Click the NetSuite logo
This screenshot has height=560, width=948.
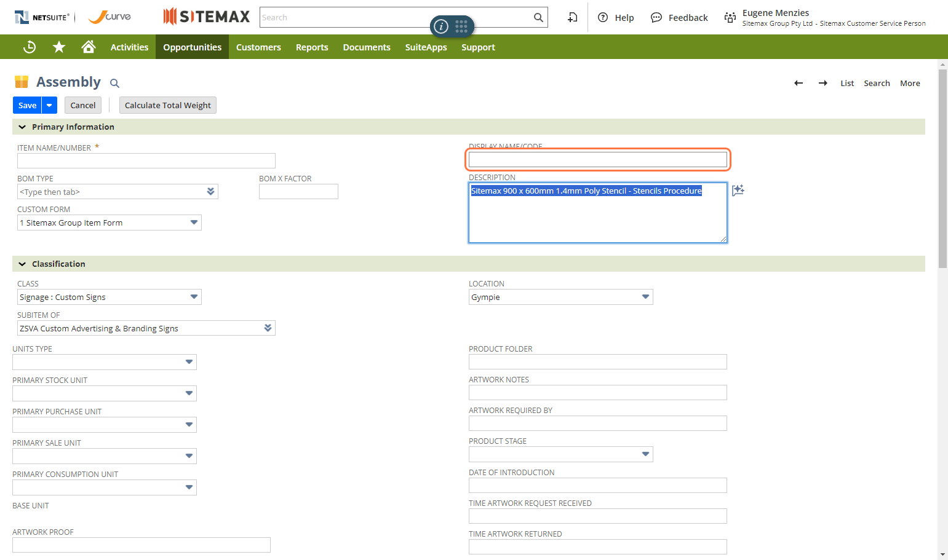tap(42, 17)
